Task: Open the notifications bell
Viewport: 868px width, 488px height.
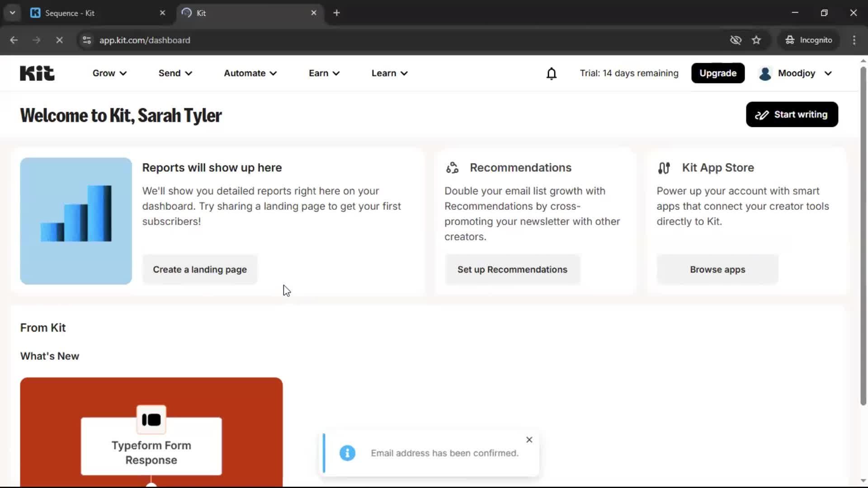Action: 551,73
